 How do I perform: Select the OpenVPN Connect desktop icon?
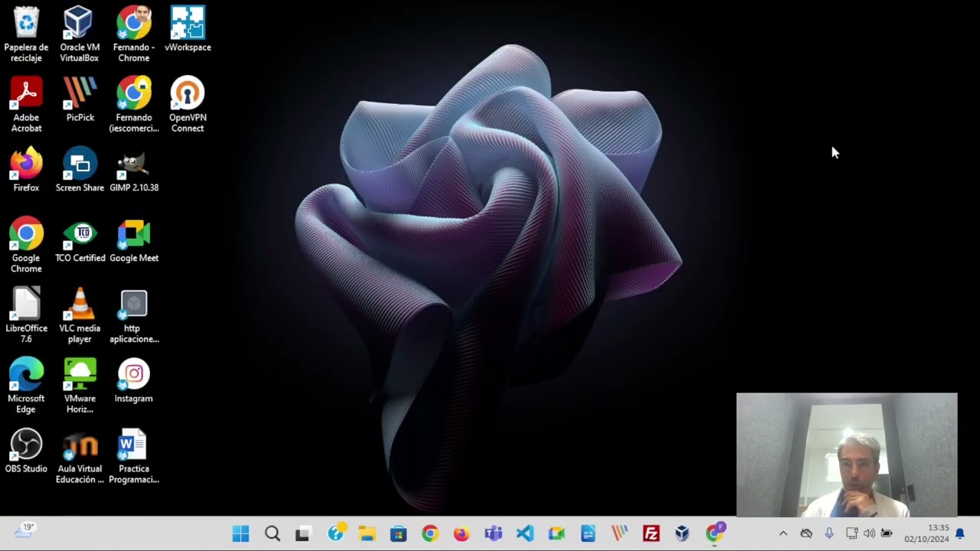(x=188, y=105)
